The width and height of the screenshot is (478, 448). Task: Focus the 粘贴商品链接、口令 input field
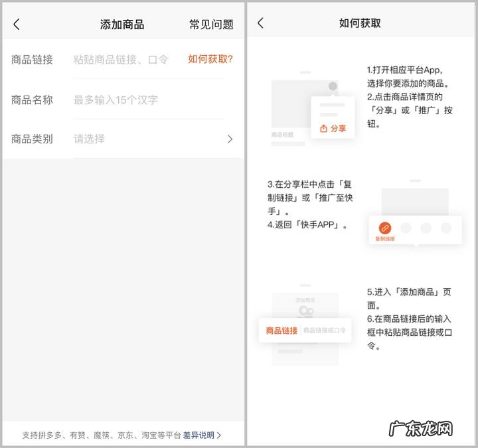click(x=121, y=60)
